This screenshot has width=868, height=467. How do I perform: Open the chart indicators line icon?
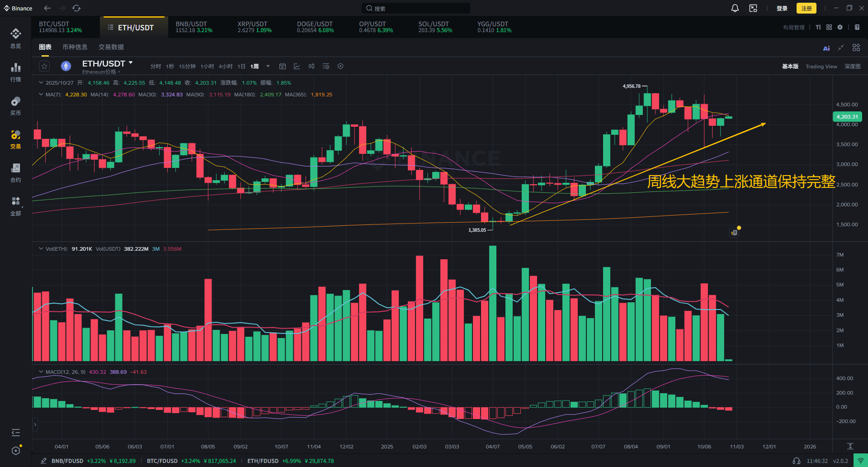[297, 66]
